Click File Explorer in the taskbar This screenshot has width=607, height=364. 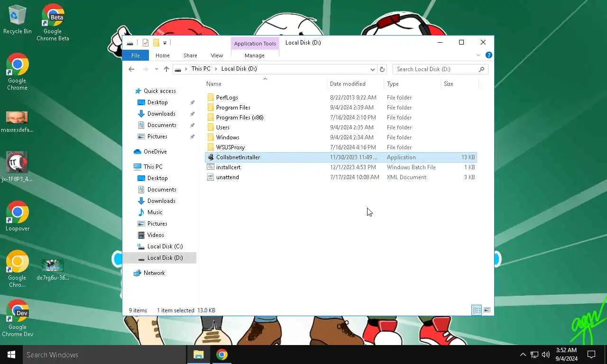pos(198,355)
